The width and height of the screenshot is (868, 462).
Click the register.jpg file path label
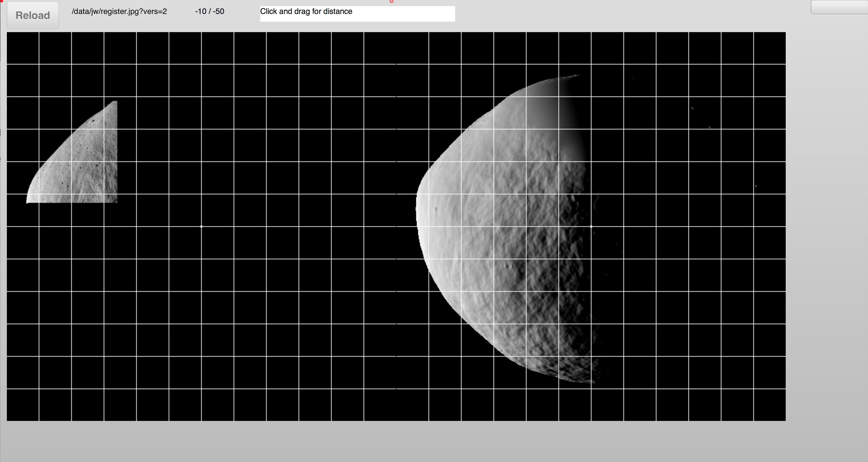click(119, 12)
